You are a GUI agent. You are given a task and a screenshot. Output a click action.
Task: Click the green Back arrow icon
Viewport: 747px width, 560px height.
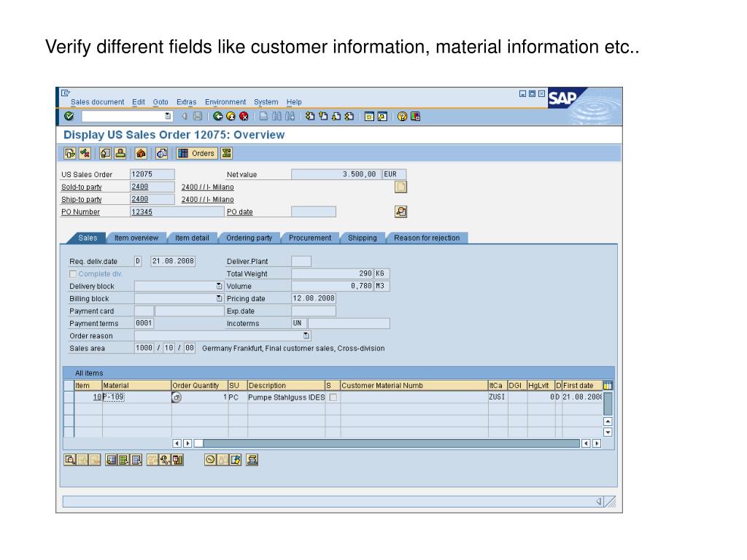(x=218, y=116)
